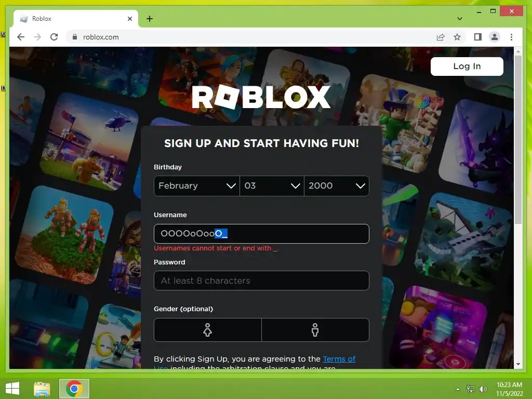The height and width of the screenshot is (399, 532).
Task: Open the volume tray icon
Action: coord(483,389)
